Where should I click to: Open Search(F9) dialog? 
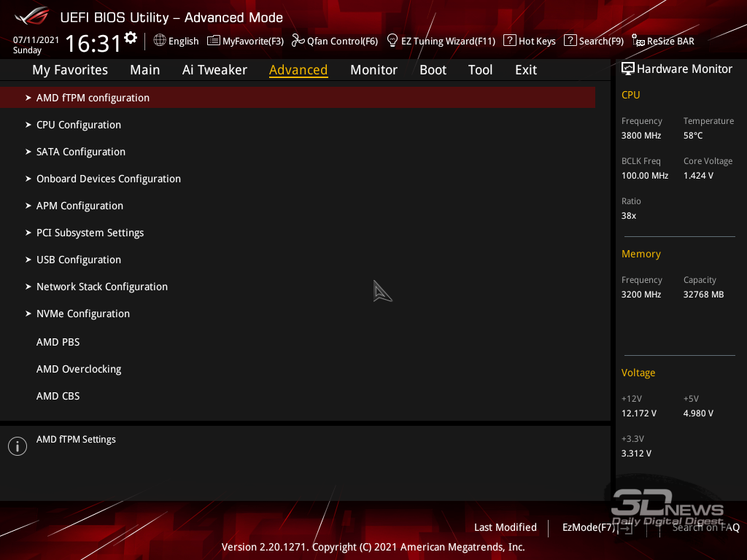pos(601,42)
